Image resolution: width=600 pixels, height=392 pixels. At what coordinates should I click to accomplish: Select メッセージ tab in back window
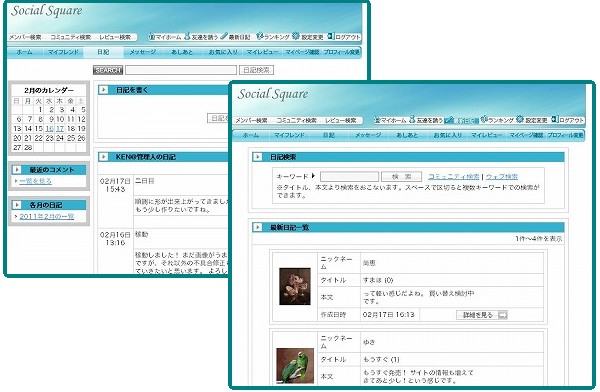(x=143, y=52)
